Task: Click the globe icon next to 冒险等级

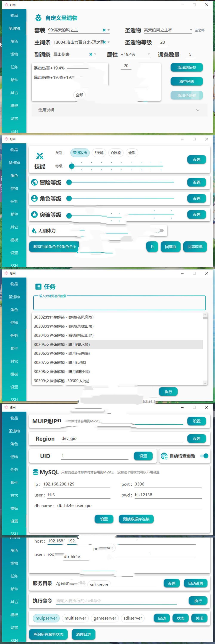Action: point(34,182)
